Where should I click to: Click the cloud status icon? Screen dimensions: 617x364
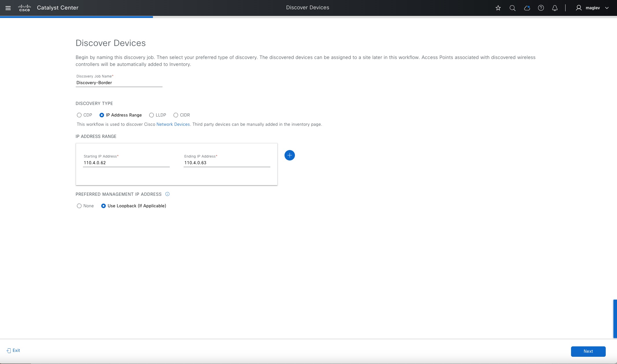click(527, 8)
